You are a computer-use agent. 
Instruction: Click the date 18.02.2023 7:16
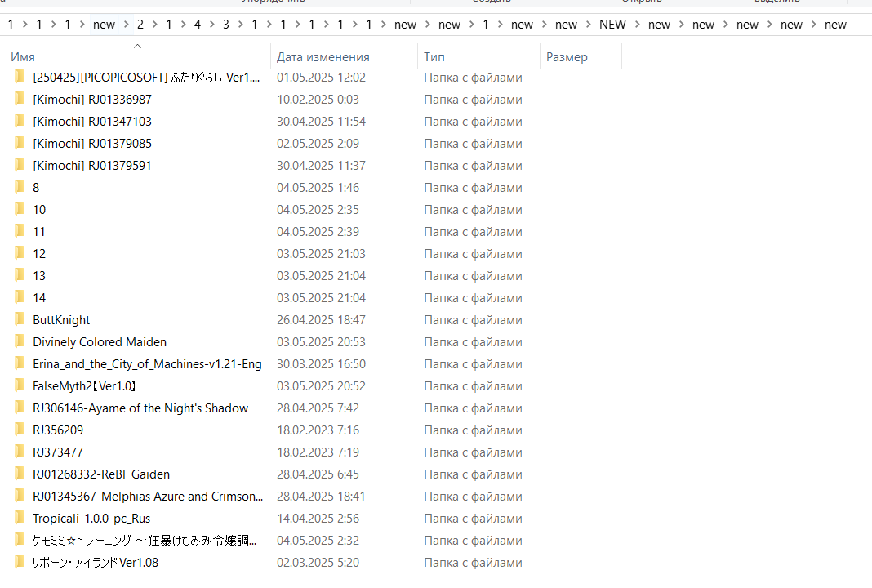(x=318, y=430)
